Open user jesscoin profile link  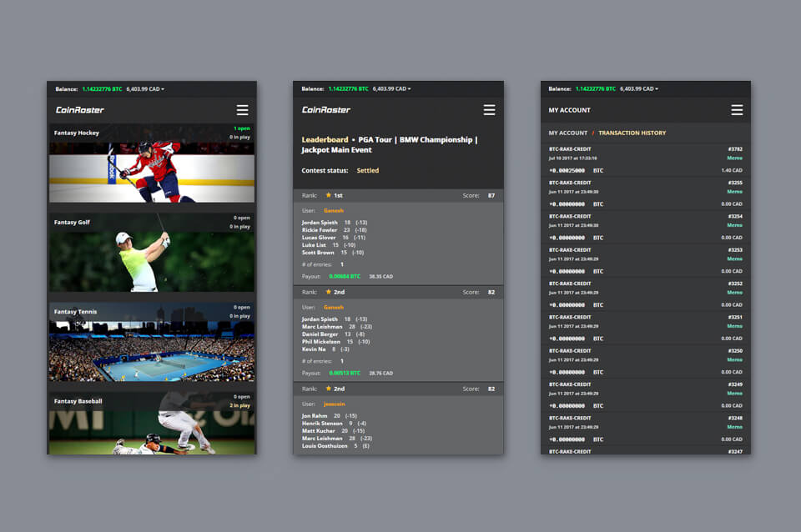335,404
